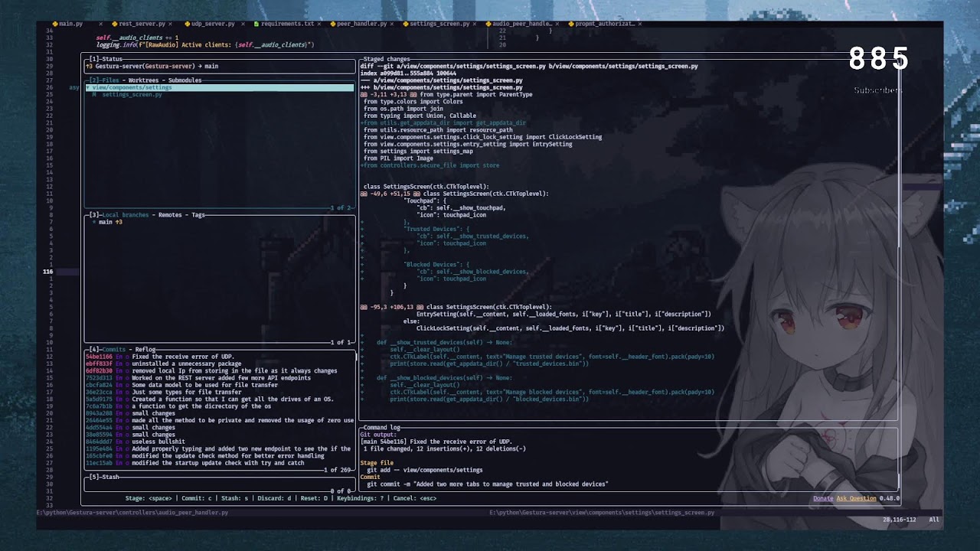Open the Reflog tab in Commits panel

(x=145, y=350)
